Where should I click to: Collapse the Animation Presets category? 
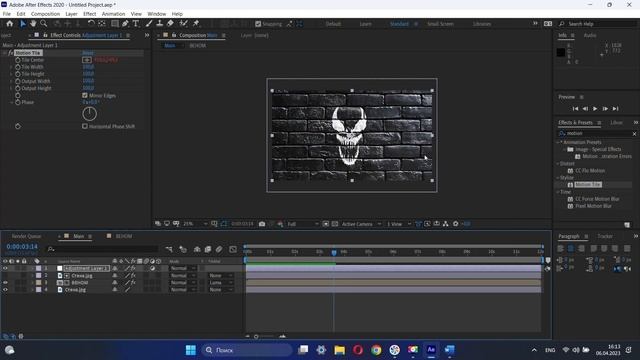tap(558, 142)
